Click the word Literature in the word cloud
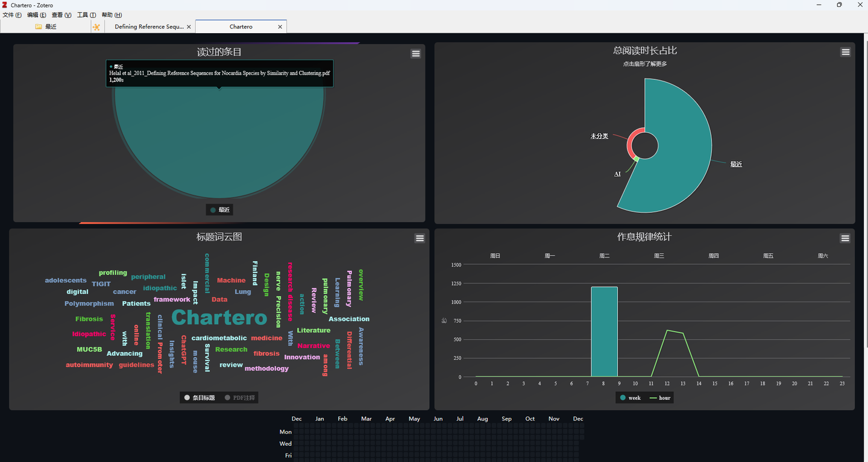The width and height of the screenshot is (868, 462). [313, 331]
